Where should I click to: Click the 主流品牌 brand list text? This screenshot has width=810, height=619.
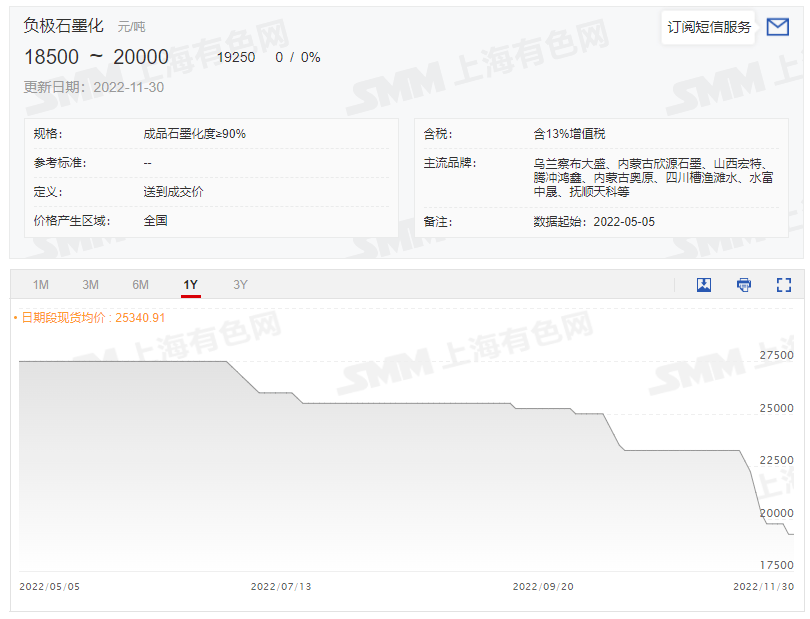coord(653,177)
